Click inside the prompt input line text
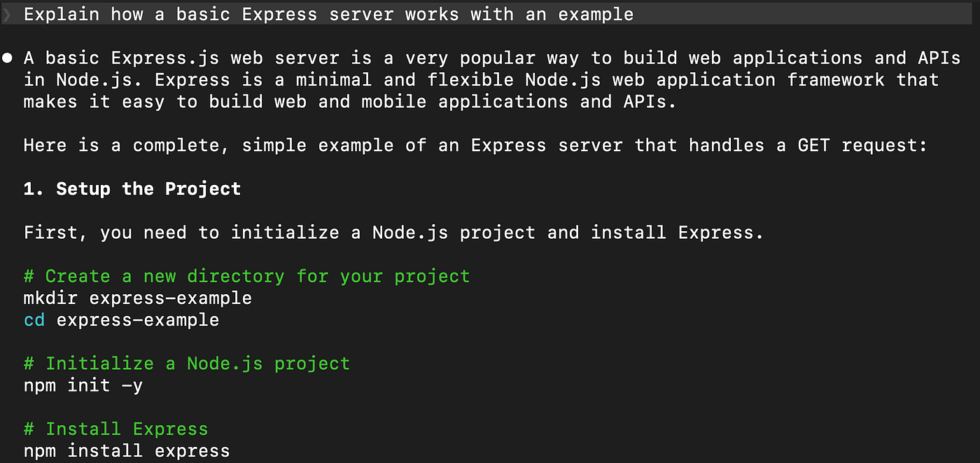 328,15
